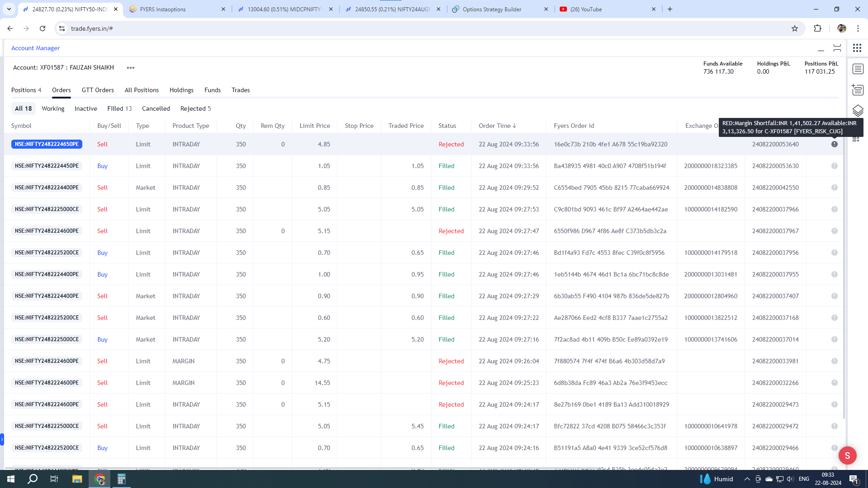Screen dimensions: 868x488
Task: Open a new browser tab
Action: click(670, 9)
